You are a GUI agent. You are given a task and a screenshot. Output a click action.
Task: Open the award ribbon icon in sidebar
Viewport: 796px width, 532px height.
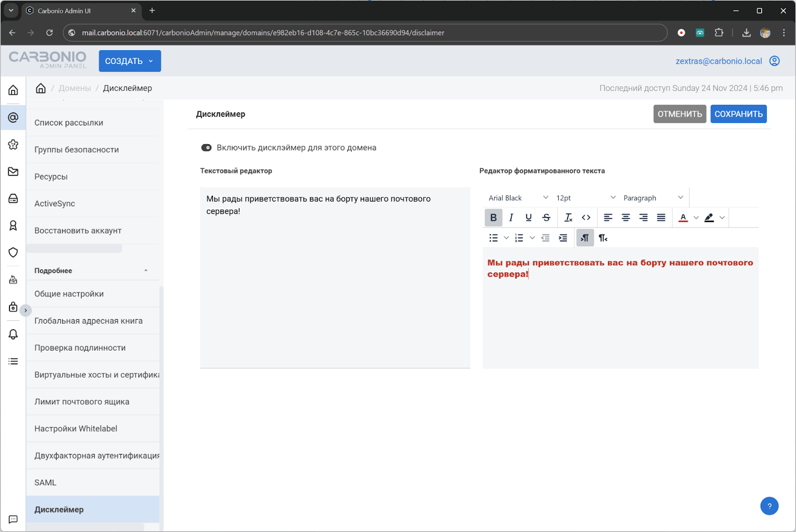click(x=13, y=226)
